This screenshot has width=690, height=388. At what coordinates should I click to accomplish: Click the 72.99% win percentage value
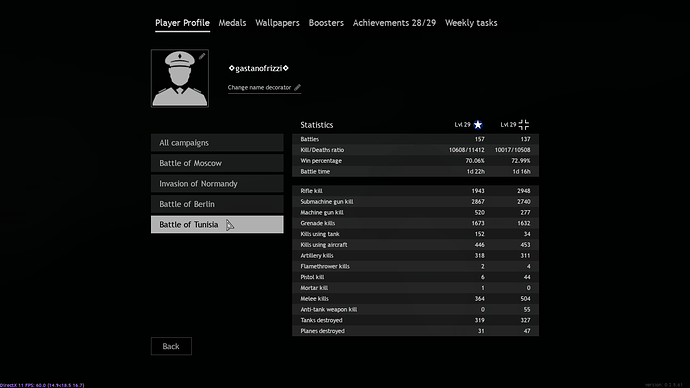coord(521,161)
